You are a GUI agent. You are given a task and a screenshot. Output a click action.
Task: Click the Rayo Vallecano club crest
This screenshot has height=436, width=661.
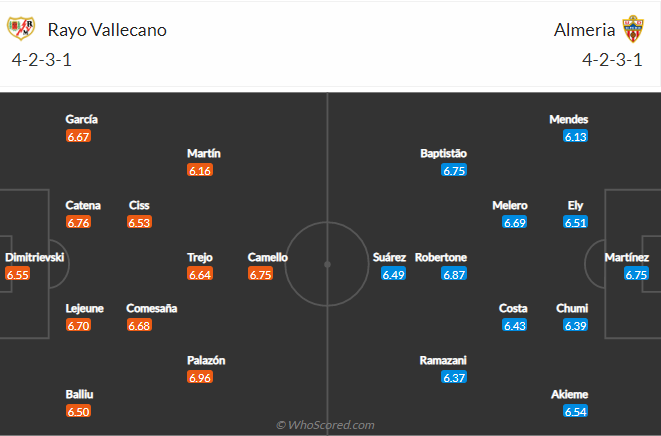click(x=21, y=29)
